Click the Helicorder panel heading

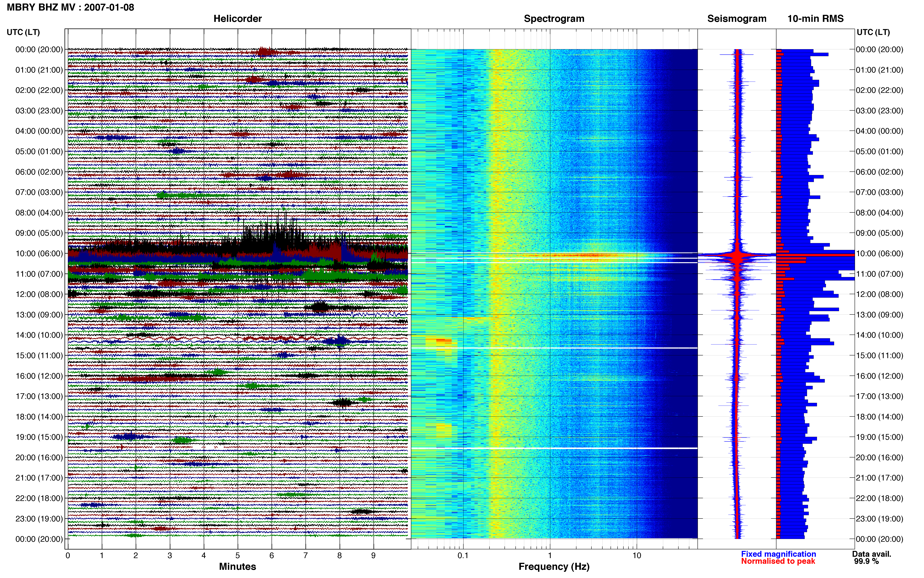[x=237, y=19]
